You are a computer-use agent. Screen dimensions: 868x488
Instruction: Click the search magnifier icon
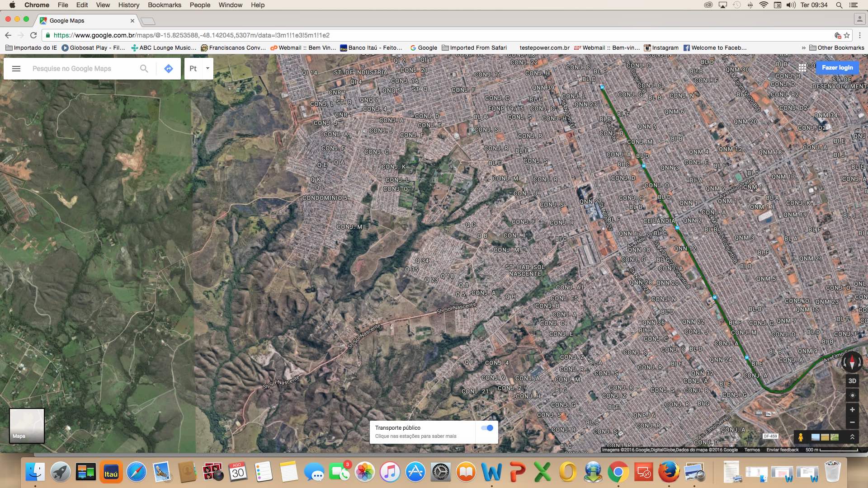coord(144,69)
